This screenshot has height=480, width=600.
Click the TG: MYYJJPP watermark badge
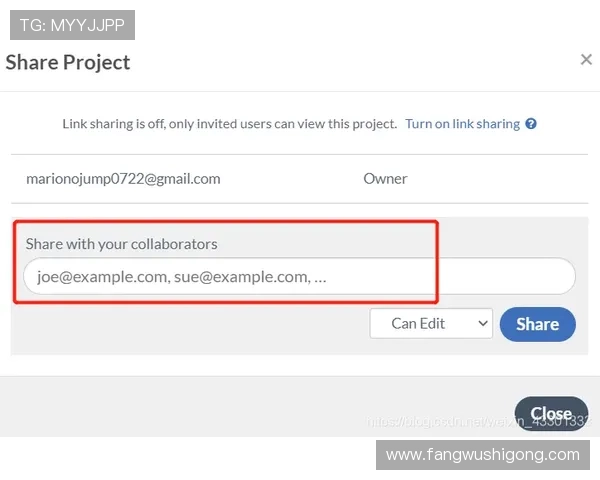click(x=72, y=25)
